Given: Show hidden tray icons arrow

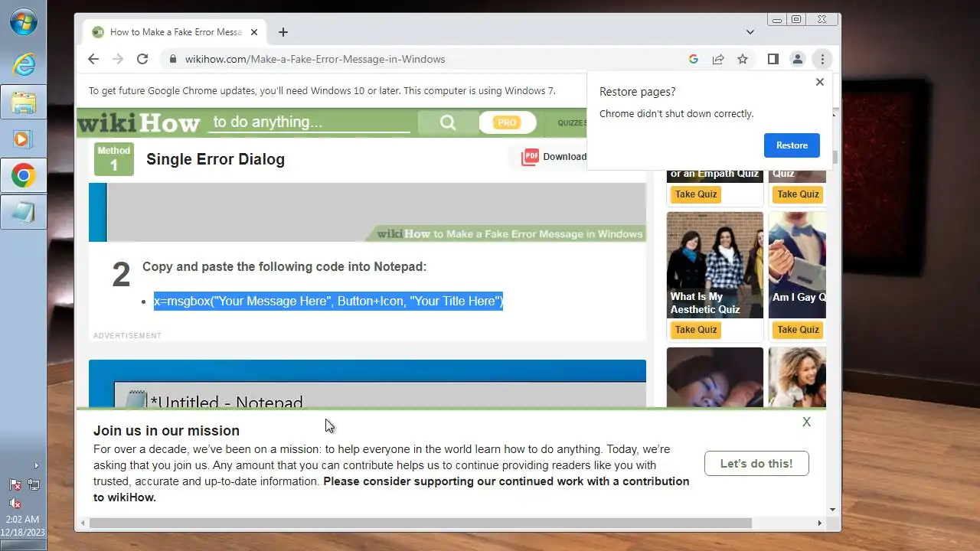Looking at the screenshot, I should [35, 465].
